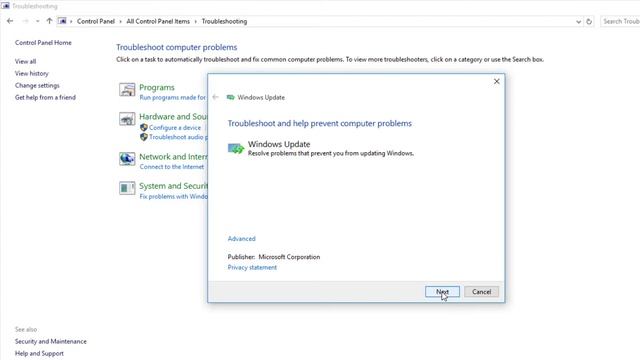Click 'Troubleshoot computer problems' heading
640x360 pixels.
[176, 47]
